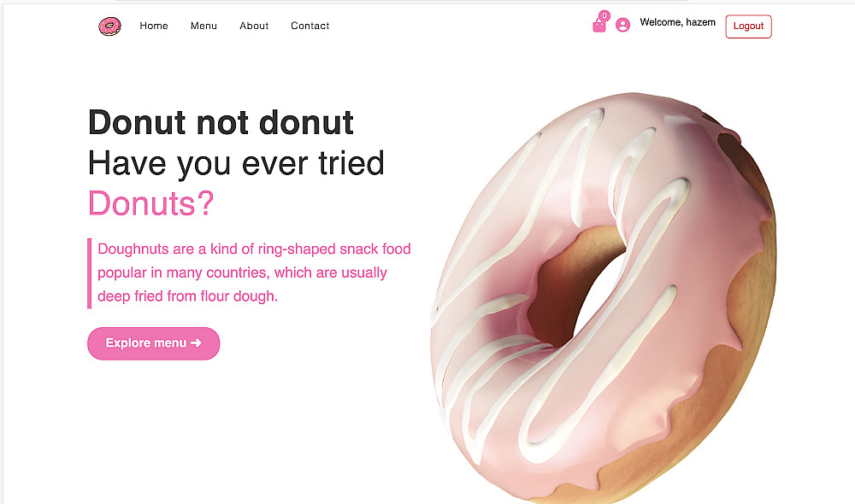Open the shopping bag cart icon

tap(598, 26)
